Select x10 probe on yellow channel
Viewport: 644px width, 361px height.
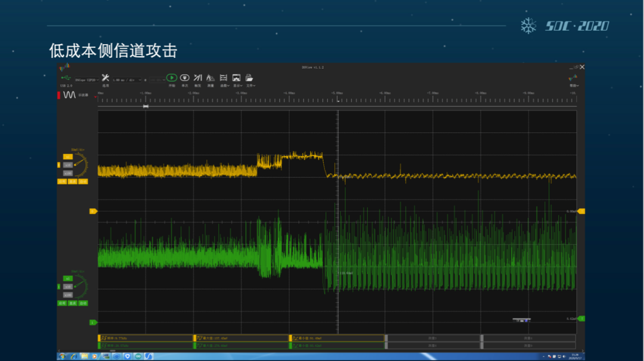(67, 165)
